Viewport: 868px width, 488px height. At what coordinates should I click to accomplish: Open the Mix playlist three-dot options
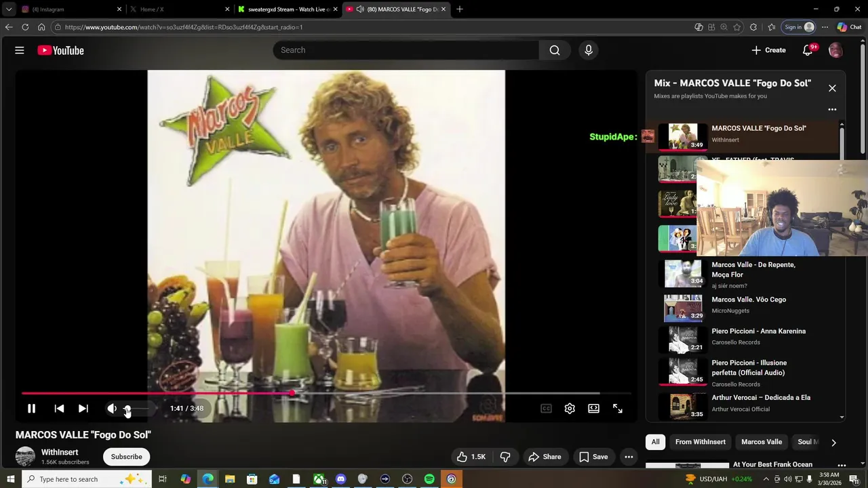pyautogui.click(x=832, y=109)
